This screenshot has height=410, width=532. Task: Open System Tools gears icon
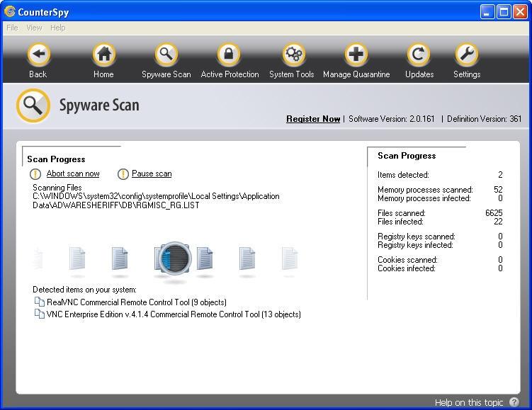(x=292, y=55)
